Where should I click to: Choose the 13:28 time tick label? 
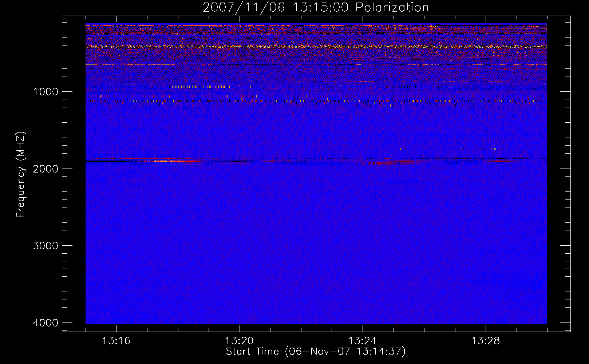[486, 341]
